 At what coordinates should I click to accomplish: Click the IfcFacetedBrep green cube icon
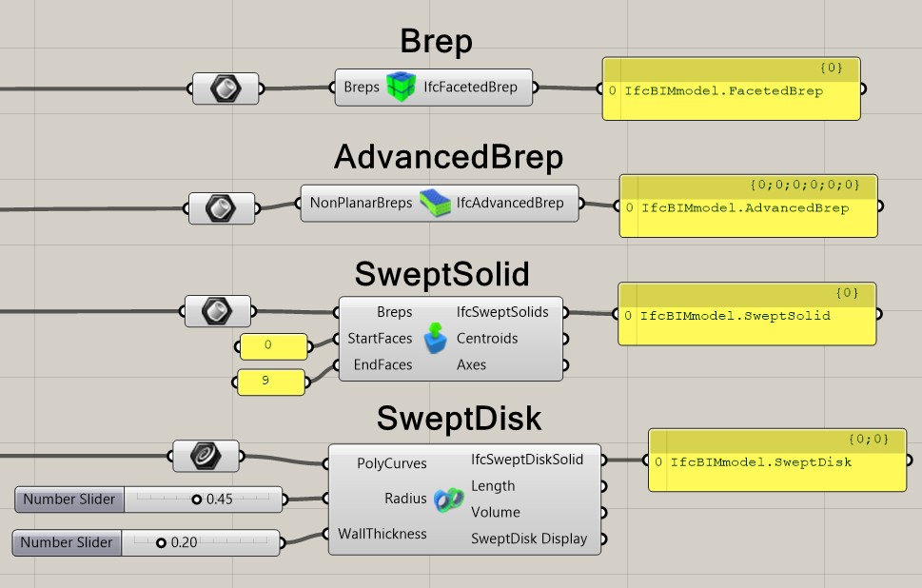pyautogui.click(x=402, y=88)
